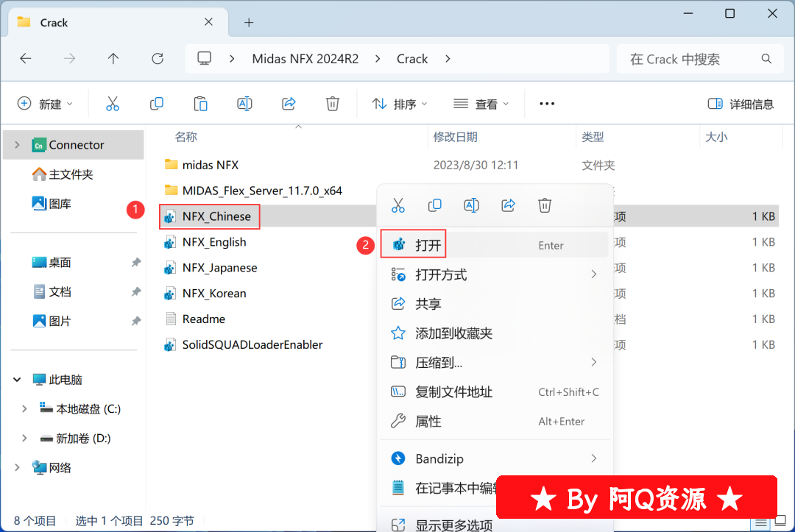Click the This PC monitor icon in address bar
This screenshot has height=532, width=795.
[x=205, y=59]
